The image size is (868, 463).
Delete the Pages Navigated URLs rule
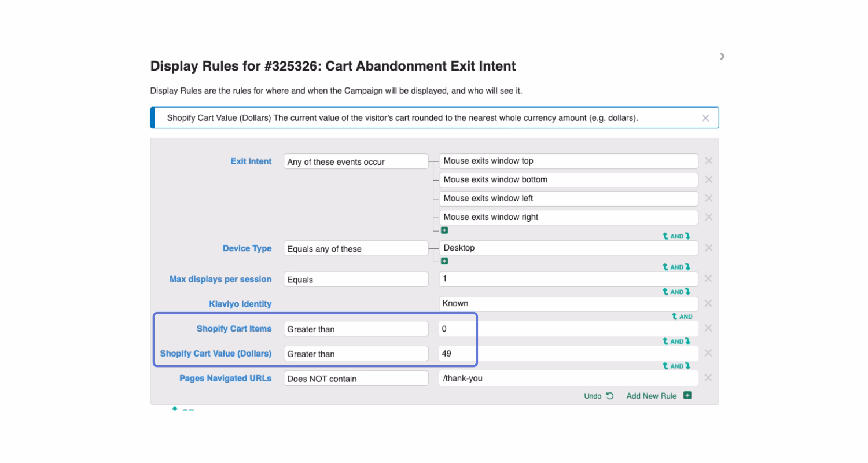(708, 378)
